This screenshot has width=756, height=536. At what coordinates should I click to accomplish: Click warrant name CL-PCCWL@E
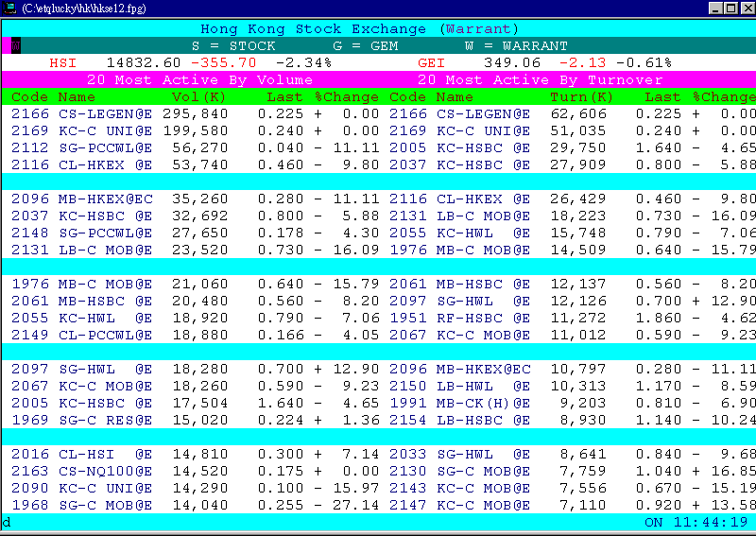pos(105,335)
